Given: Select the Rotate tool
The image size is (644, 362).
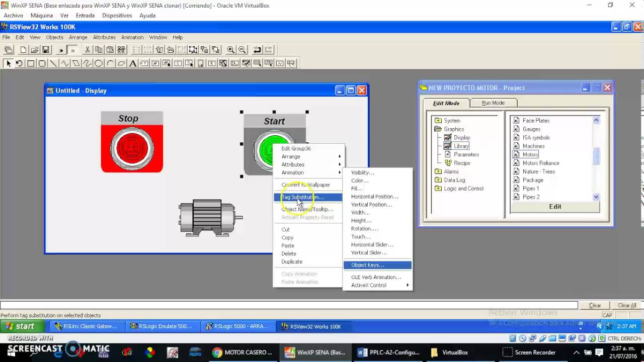Looking at the screenshot, I should point(19,63).
